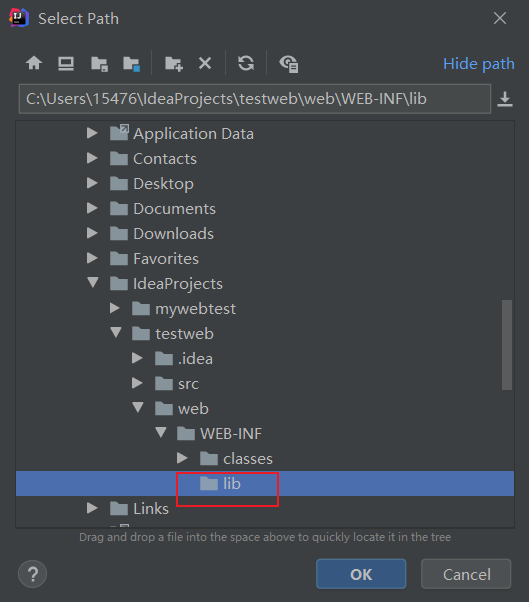Viewport: 529px width, 602px height.
Task: Select the Module directory toolbar icon
Action: tap(131, 64)
